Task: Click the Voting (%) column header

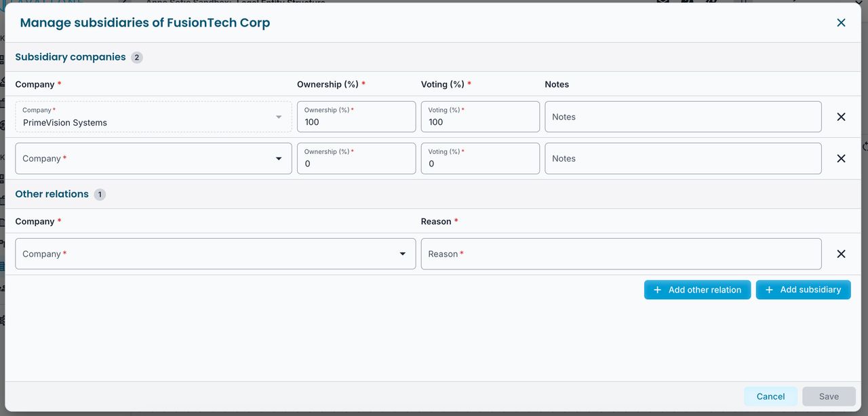Action: pyautogui.click(x=446, y=84)
